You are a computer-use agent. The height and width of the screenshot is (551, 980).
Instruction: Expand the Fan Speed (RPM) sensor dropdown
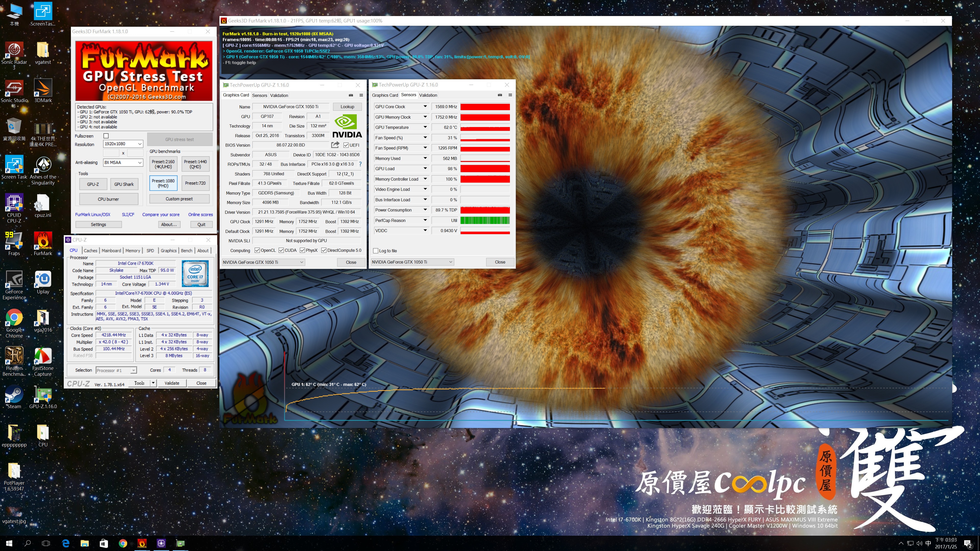coord(425,148)
